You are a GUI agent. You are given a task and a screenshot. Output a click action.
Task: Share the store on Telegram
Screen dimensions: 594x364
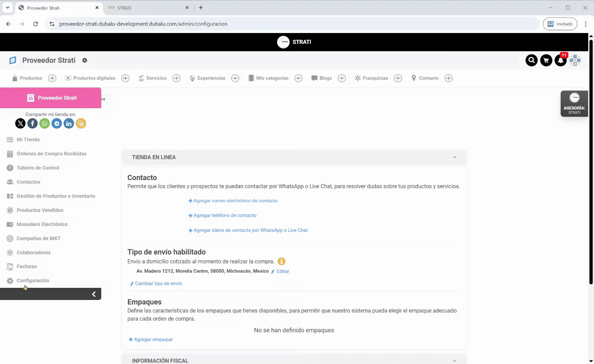point(57,123)
